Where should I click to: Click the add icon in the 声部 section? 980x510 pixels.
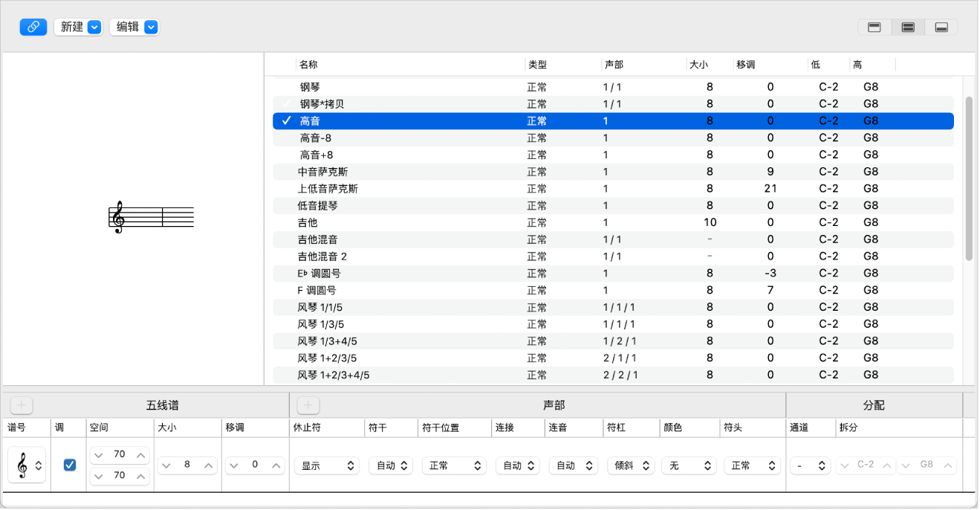click(x=308, y=405)
